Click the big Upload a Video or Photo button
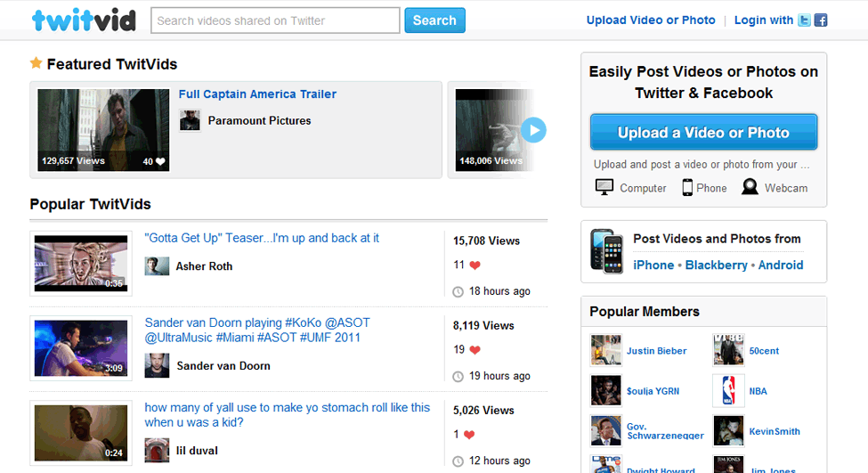This screenshot has height=473, width=868. 703,133
